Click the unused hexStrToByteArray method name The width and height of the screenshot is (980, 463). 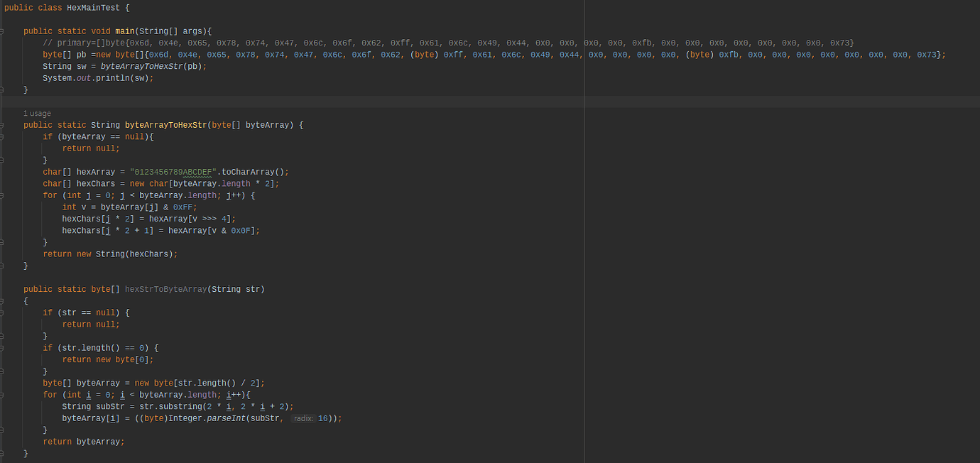coord(166,289)
